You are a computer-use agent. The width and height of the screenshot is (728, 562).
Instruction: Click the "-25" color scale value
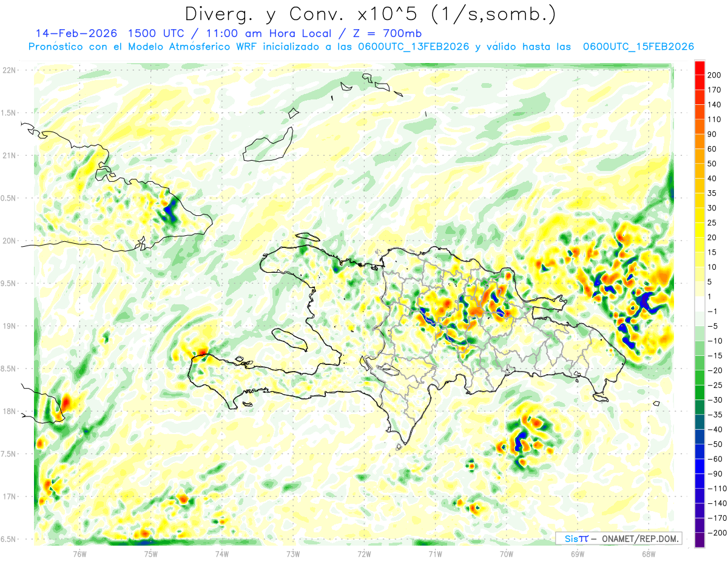[x=716, y=385]
